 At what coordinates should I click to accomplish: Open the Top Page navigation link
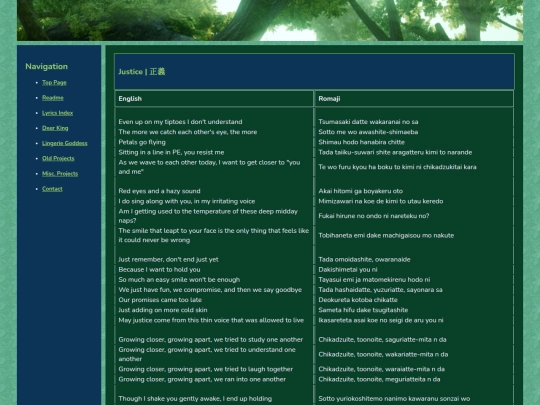point(54,83)
